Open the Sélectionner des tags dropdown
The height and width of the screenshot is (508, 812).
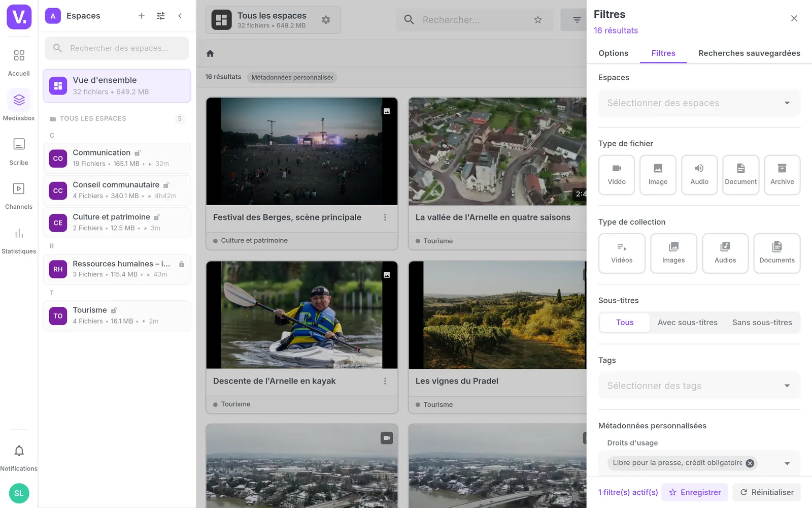699,386
